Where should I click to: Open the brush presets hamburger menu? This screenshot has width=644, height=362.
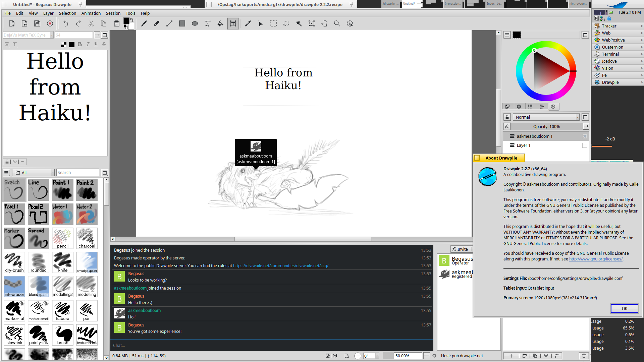[6, 173]
